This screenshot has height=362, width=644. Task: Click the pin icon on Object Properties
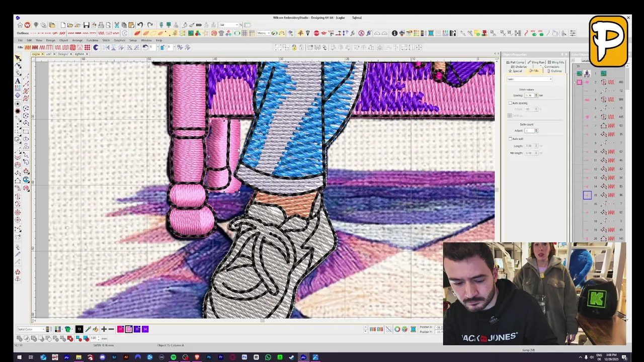562,54
